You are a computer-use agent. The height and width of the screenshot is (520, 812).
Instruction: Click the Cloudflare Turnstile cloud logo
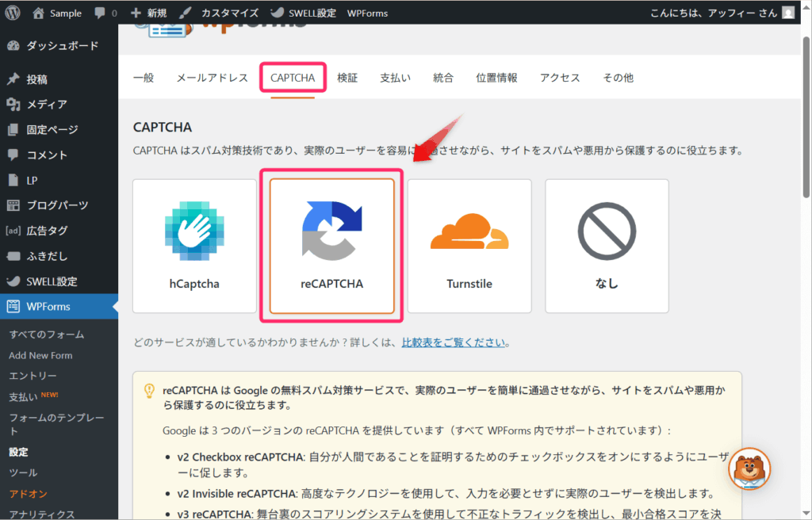[x=469, y=231]
